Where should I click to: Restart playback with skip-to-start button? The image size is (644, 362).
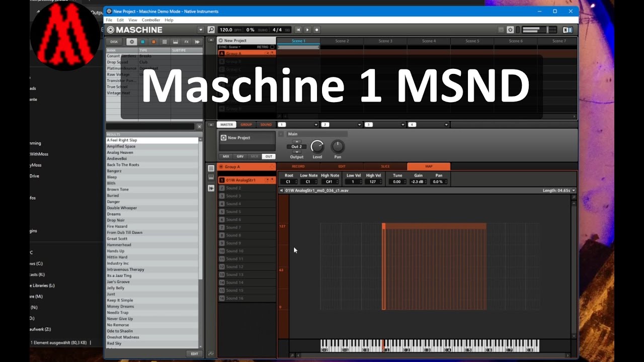(298, 30)
